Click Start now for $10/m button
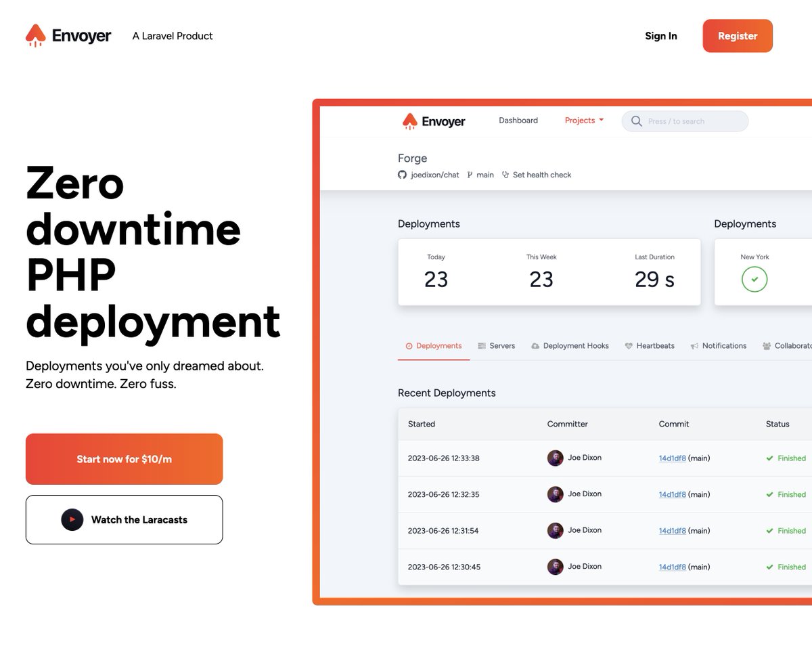812x650 pixels. coord(125,459)
